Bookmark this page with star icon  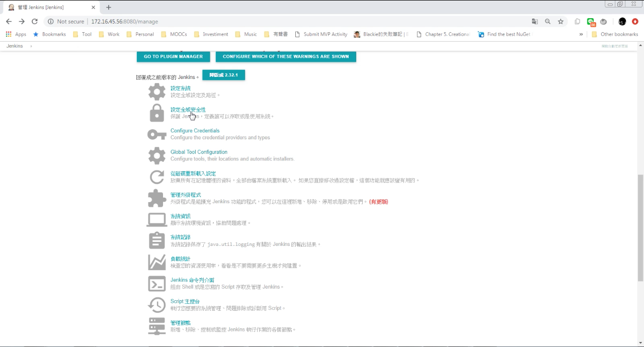pos(560,22)
